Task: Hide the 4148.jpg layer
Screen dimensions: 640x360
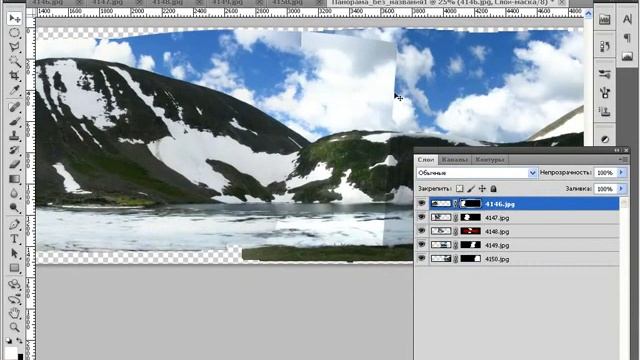Action: [x=422, y=230]
